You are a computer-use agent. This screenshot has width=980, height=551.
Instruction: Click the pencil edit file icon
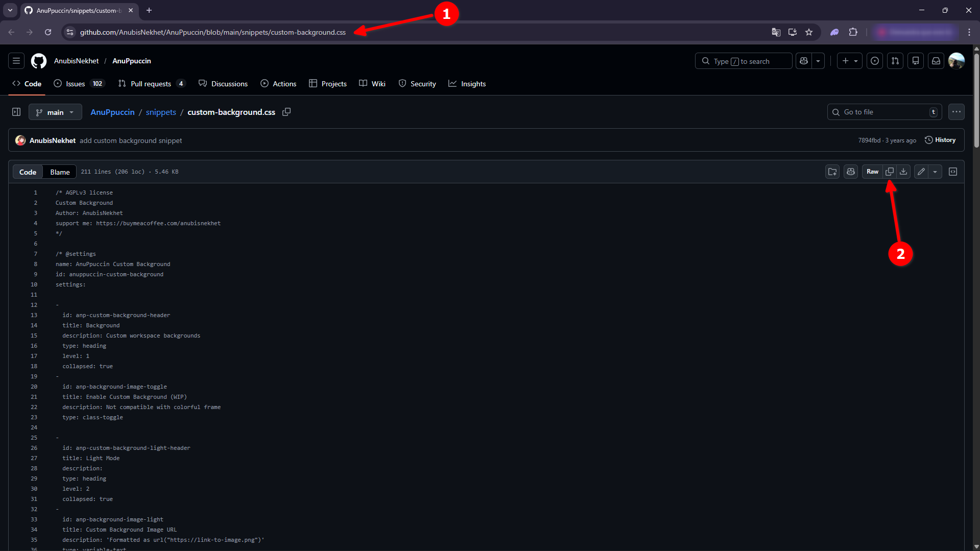tap(921, 172)
